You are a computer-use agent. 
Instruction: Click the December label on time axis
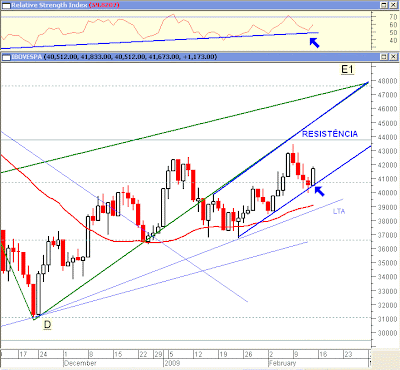coord(80,363)
